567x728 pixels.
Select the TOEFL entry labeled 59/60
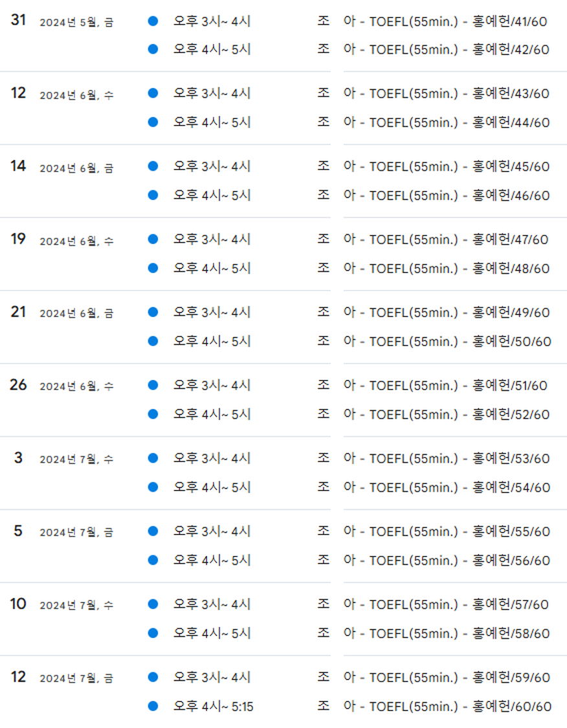(434, 677)
